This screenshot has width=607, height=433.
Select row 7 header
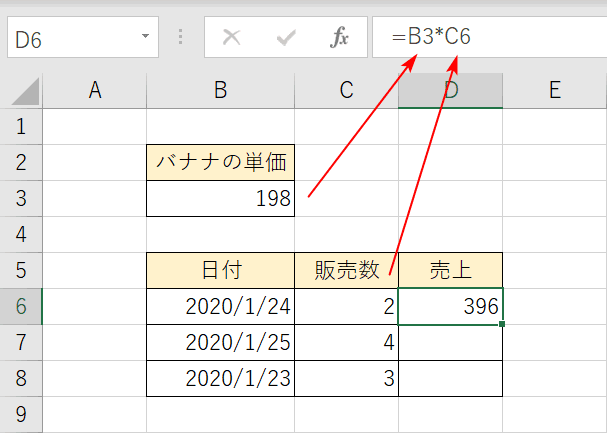[x=21, y=342]
